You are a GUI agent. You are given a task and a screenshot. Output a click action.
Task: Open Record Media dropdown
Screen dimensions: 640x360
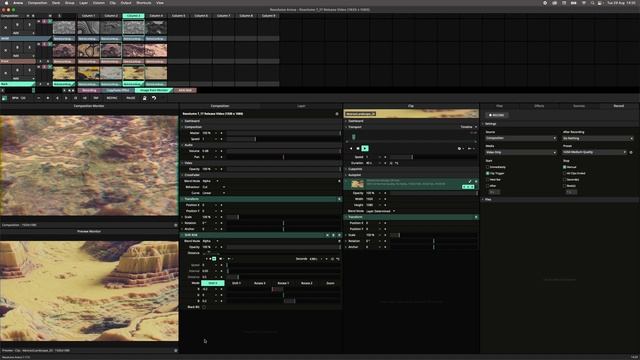click(x=520, y=152)
